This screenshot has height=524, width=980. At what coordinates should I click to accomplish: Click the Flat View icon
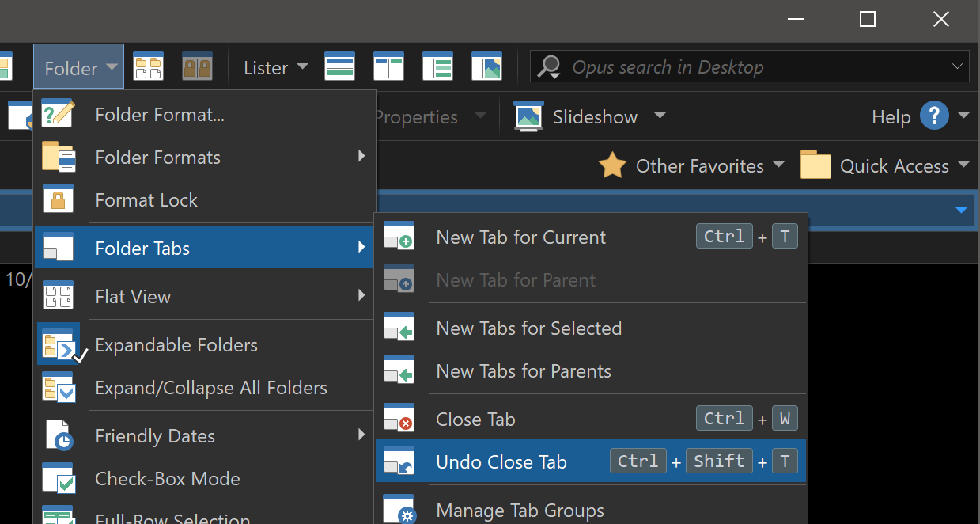coord(58,295)
